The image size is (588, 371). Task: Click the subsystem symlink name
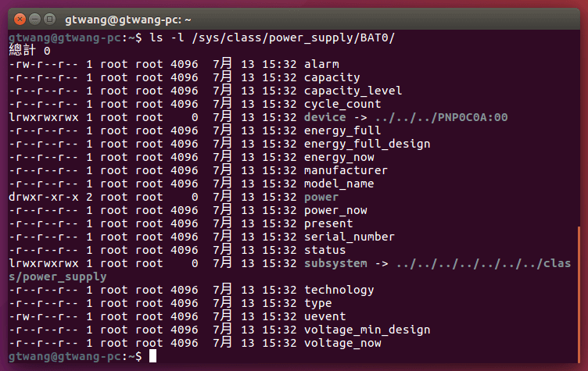[334, 263]
